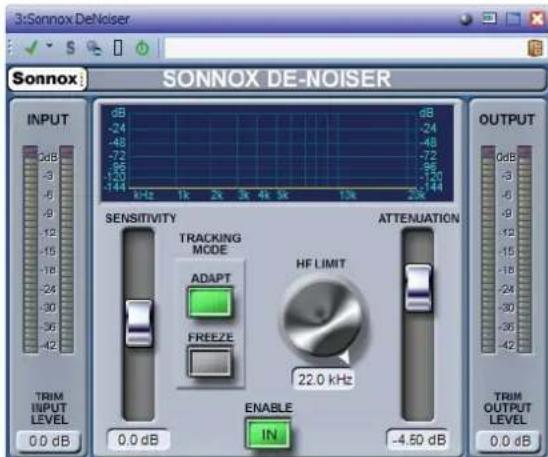Toggle the ENABLE IN button
The height and width of the screenshot is (457, 548).
[269, 434]
